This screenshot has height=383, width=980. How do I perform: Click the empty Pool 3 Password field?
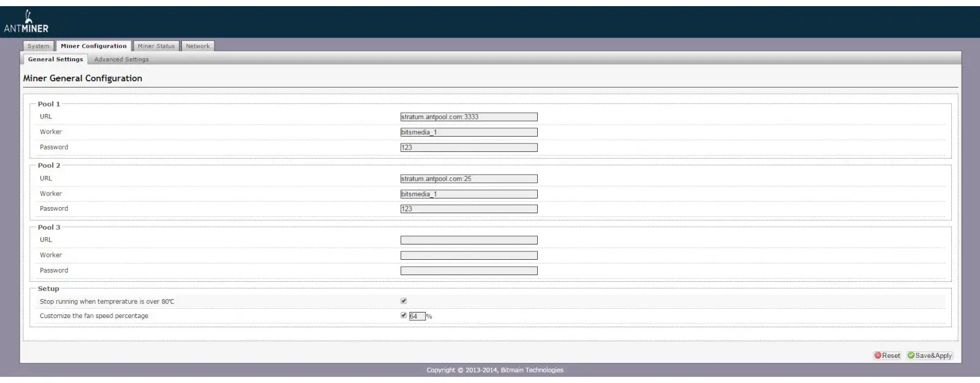(x=469, y=271)
